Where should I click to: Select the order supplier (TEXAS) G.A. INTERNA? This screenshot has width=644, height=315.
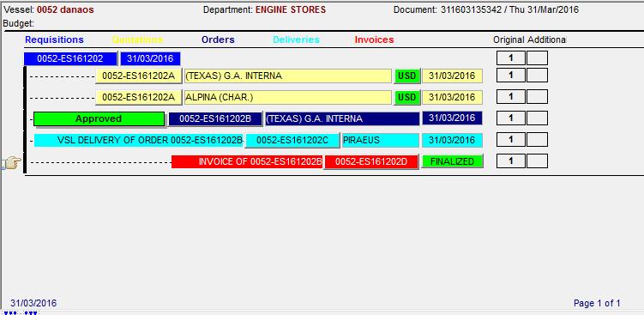pos(342,118)
